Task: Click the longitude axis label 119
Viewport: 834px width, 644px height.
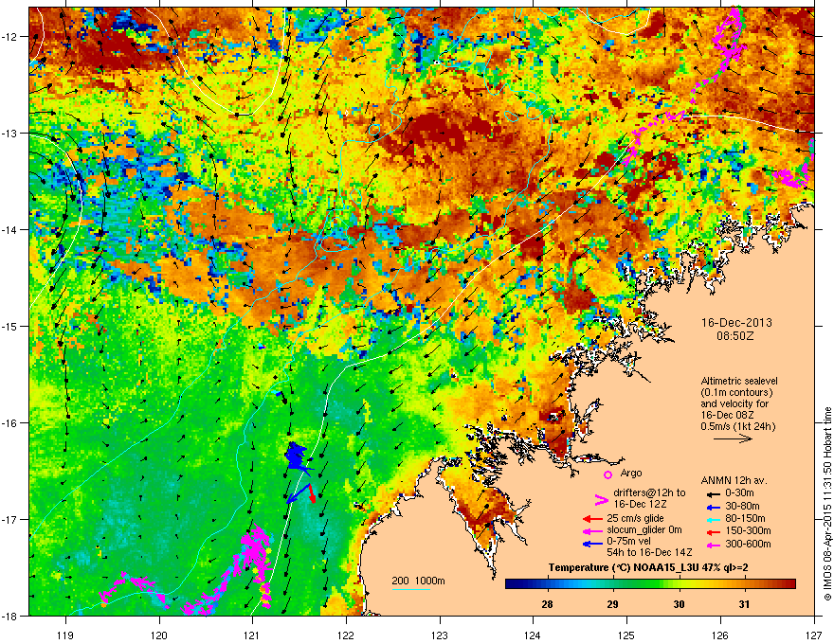Action: pyautogui.click(x=65, y=635)
